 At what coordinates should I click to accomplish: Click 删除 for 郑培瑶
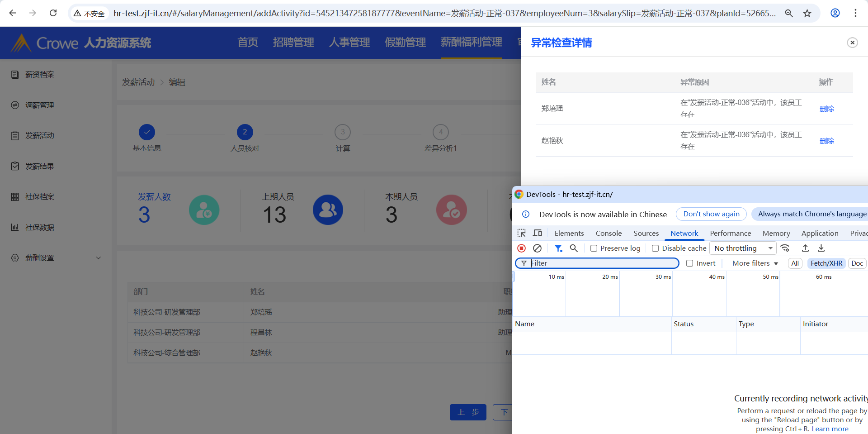[826, 109]
